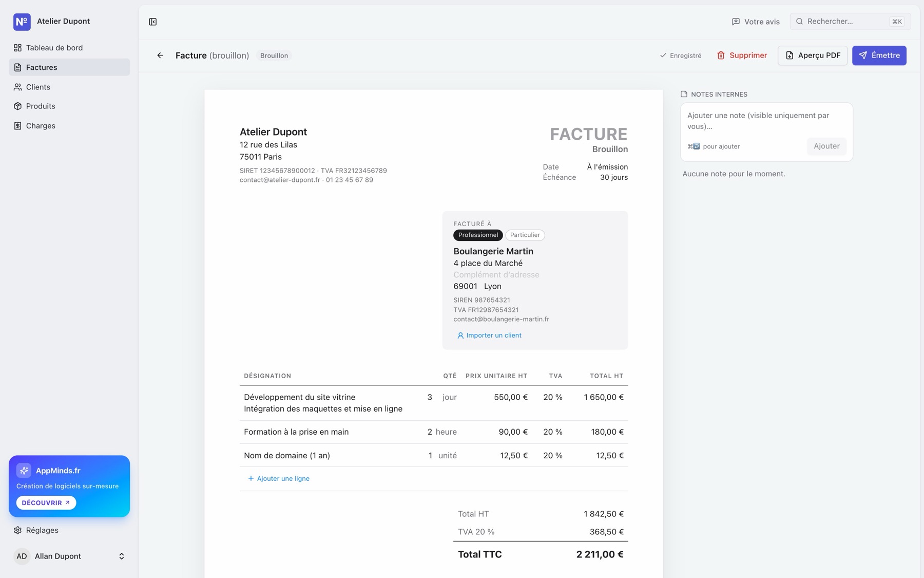Open the Produits section
This screenshot has height=578, width=924.
click(69, 106)
